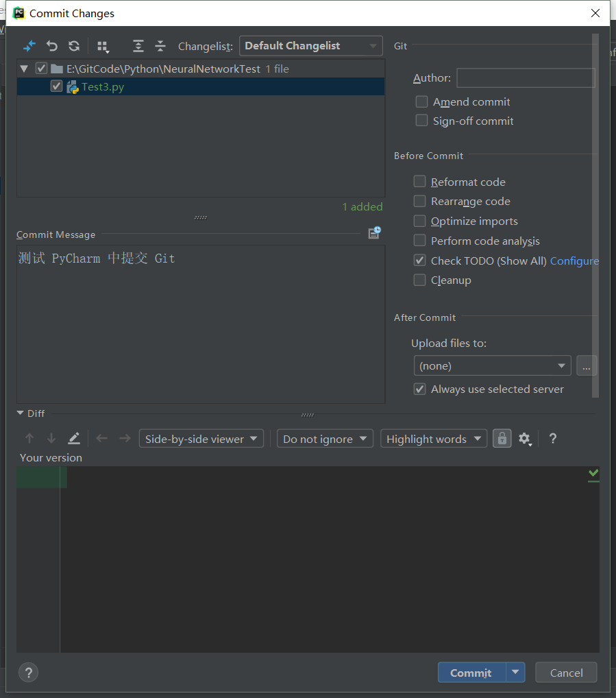The image size is (616, 698).
Task: Select the Show Diff toolbar icon
Action: [x=29, y=46]
